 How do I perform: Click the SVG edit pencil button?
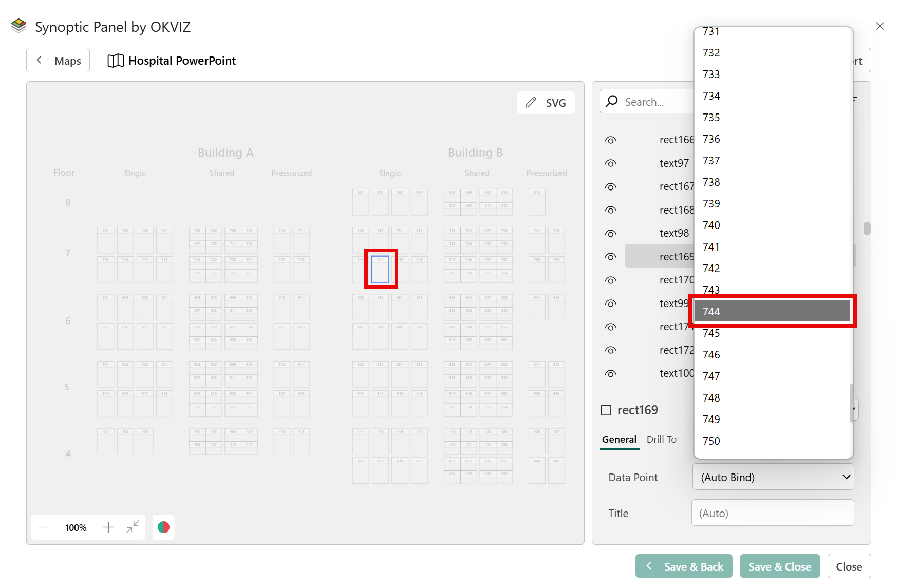[546, 103]
